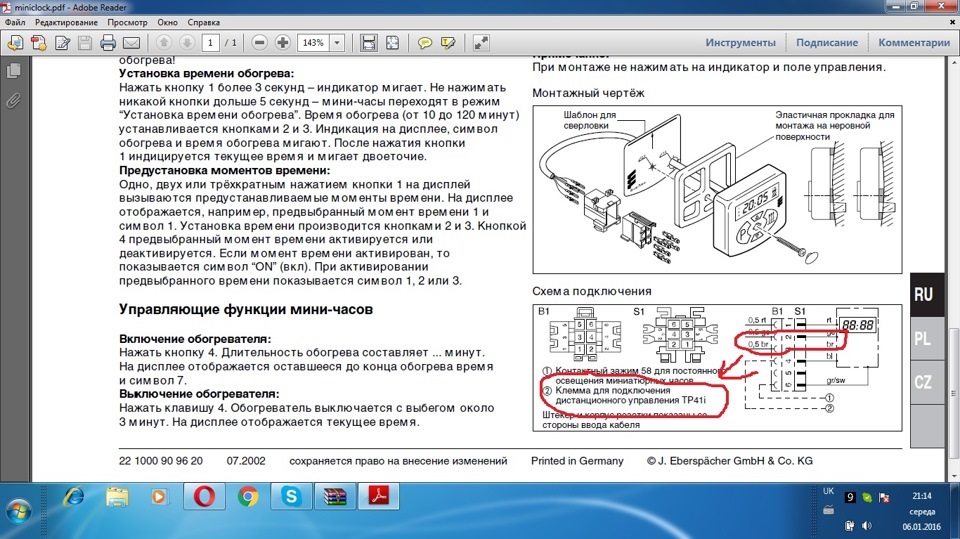This screenshot has width=960, height=539.
Task: Select the highlight text tool icon
Action: (x=448, y=43)
